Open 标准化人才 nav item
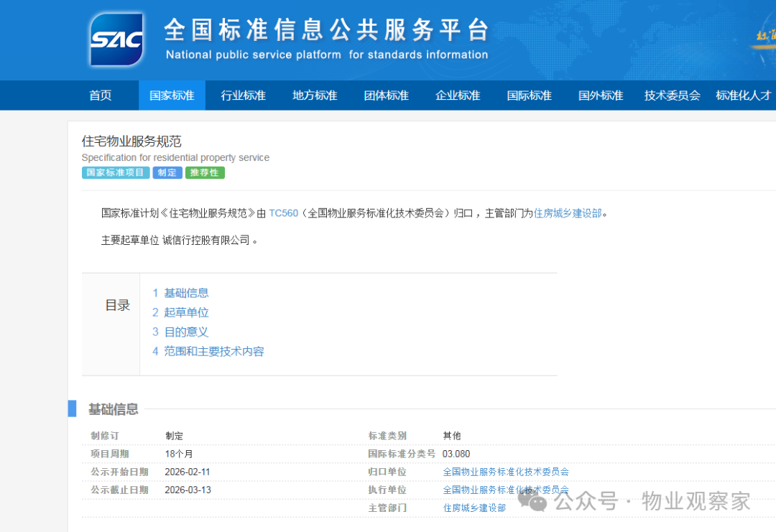Screen dimensions: 776x532 pyautogui.click(x=743, y=95)
